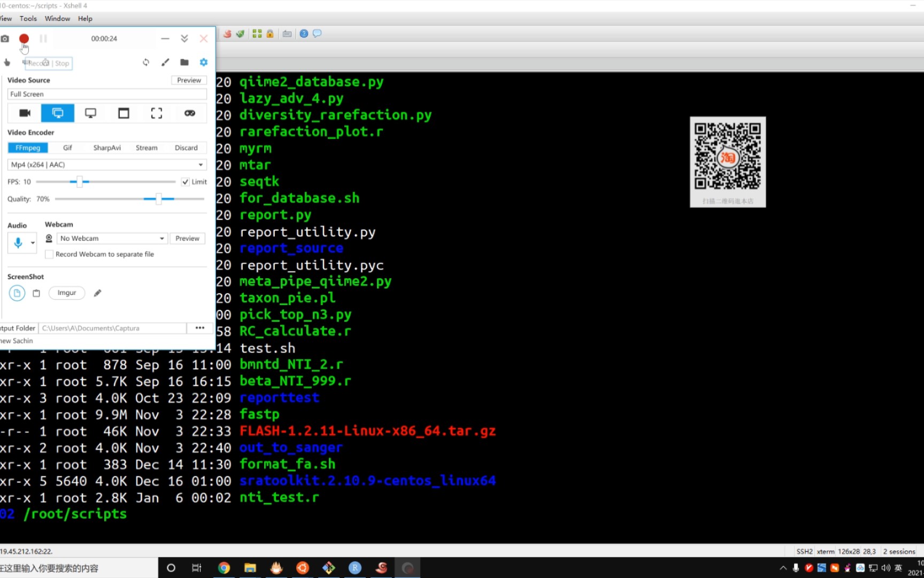Click the Pause recording icon in Captura
Viewport: 924px width, 578px height.
pos(43,39)
